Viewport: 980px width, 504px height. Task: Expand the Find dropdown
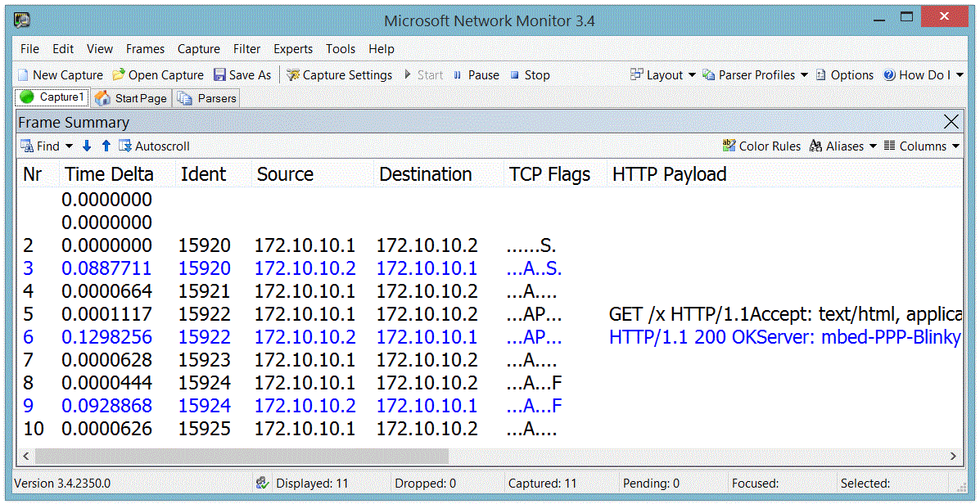(69, 146)
